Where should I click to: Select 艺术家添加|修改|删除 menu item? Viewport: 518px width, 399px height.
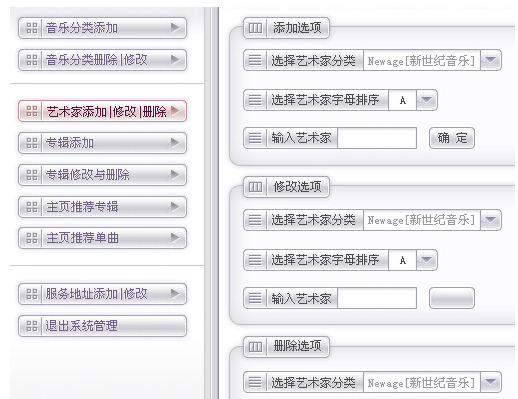point(102,111)
